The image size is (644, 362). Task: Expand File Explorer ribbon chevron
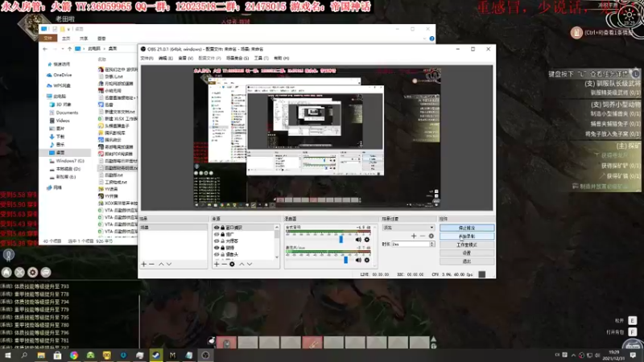[x=425, y=39]
